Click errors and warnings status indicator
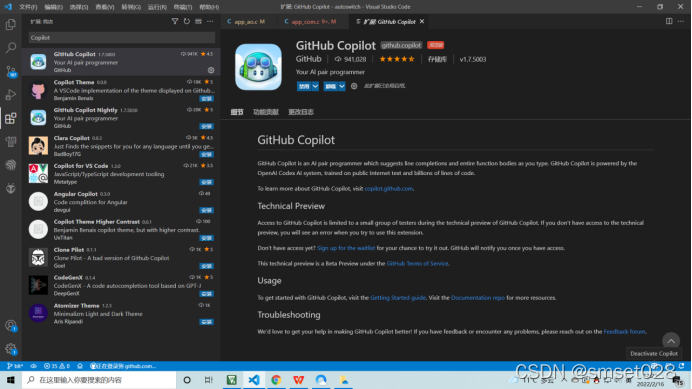This screenshot has height=389, width=692. (x=56, y=366)
